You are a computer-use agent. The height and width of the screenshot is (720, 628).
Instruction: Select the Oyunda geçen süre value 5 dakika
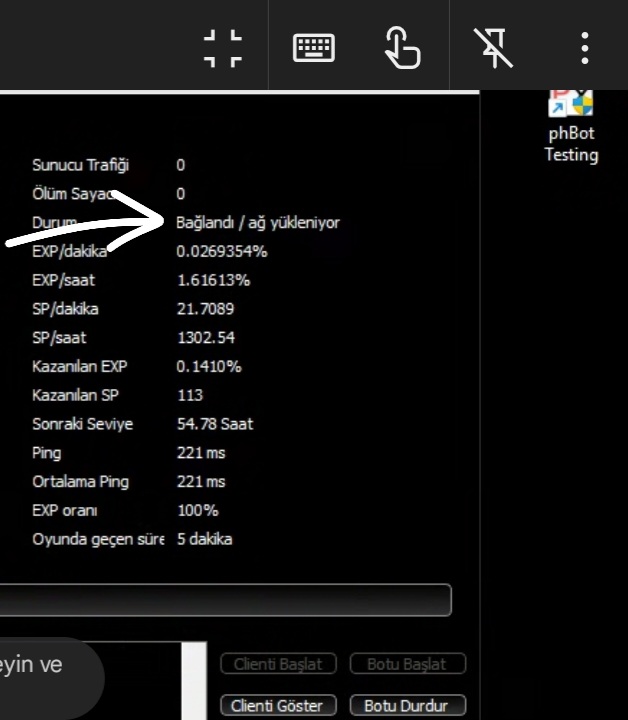(205, 539)
